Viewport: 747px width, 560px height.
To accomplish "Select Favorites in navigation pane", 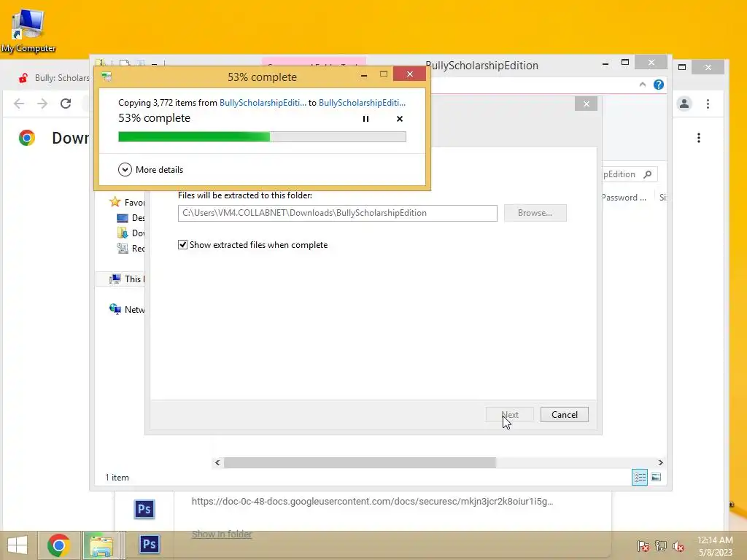I will tap(127, 203).
